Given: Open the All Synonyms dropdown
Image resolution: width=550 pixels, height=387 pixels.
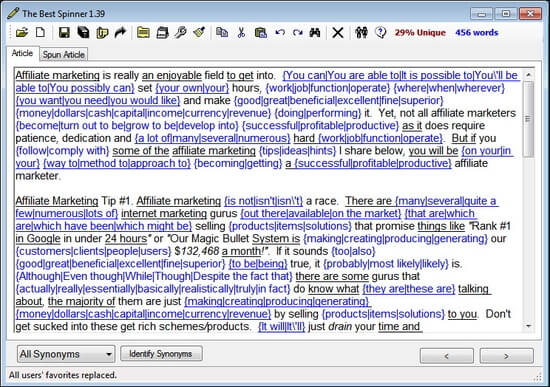Looking at the screenshot, I should 66,354.
